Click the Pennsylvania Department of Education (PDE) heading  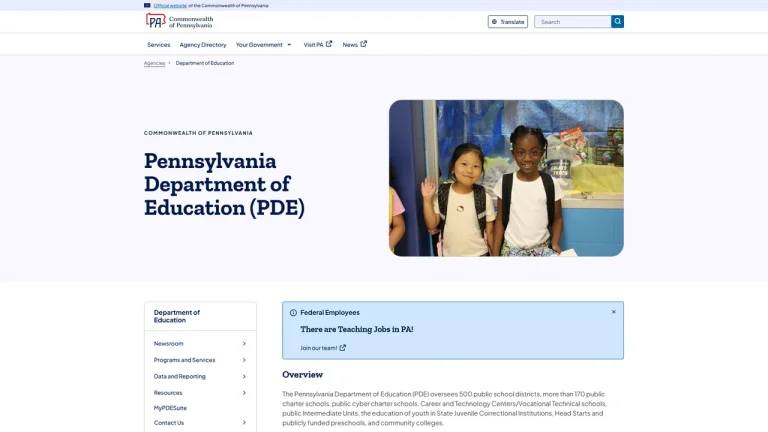224,184
